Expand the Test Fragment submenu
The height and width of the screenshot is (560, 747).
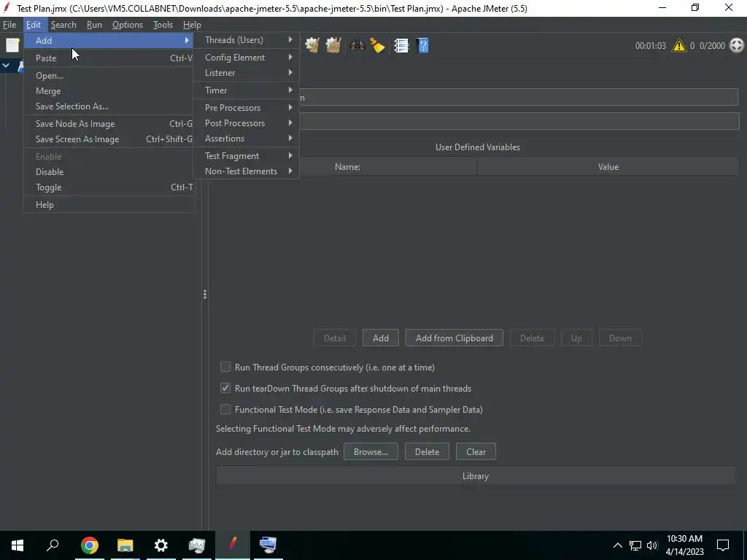[x=246, y=156]
